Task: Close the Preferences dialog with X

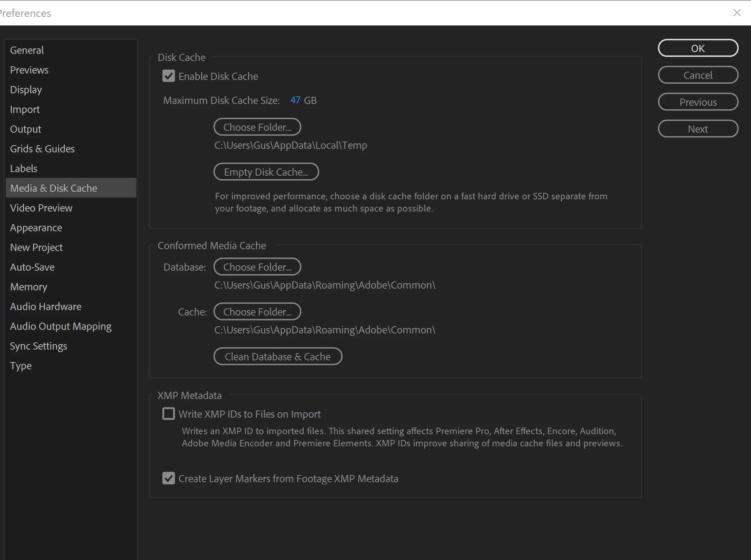Action: [x=737, y=13]
